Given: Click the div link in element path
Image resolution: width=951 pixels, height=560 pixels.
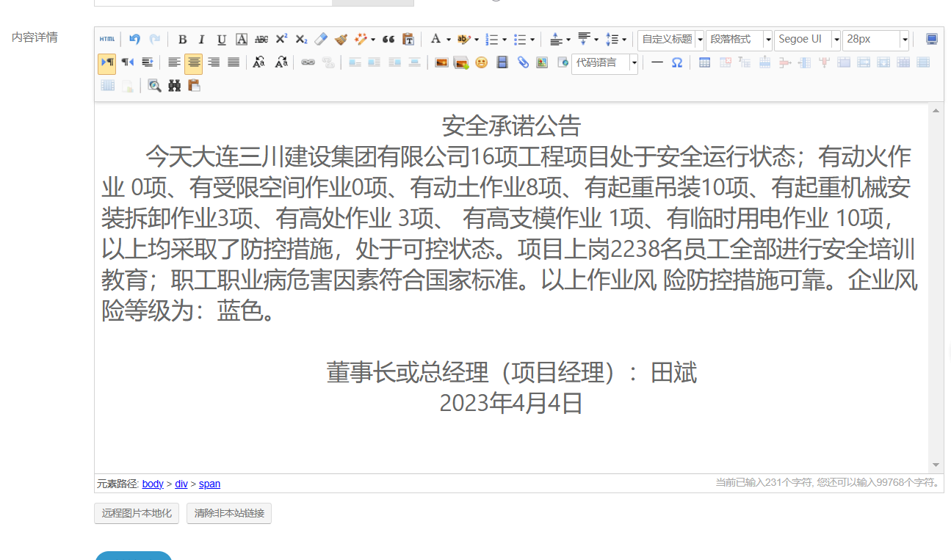Looking at the screenshot, I should [181, 484].
